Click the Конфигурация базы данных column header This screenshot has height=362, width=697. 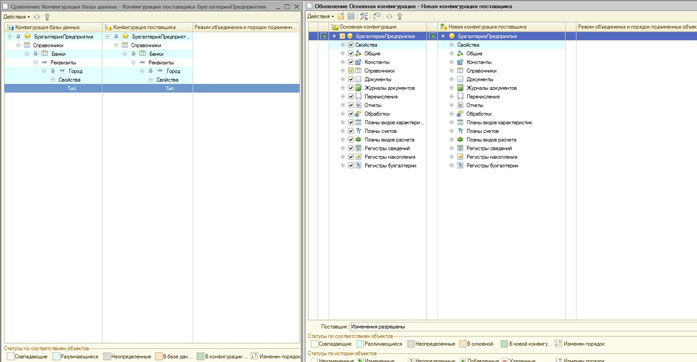(x=53, y=27)
